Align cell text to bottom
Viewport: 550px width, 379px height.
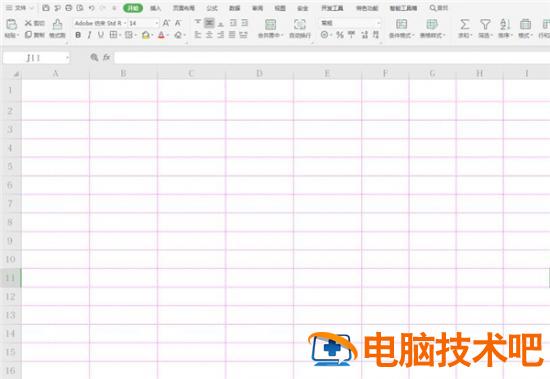click(221, 23)
